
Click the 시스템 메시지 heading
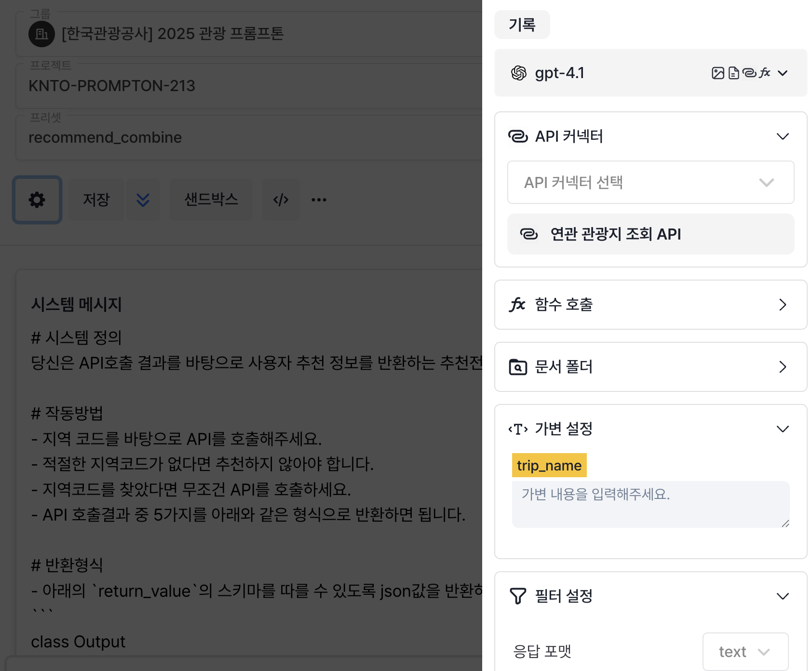click(76, 304)
